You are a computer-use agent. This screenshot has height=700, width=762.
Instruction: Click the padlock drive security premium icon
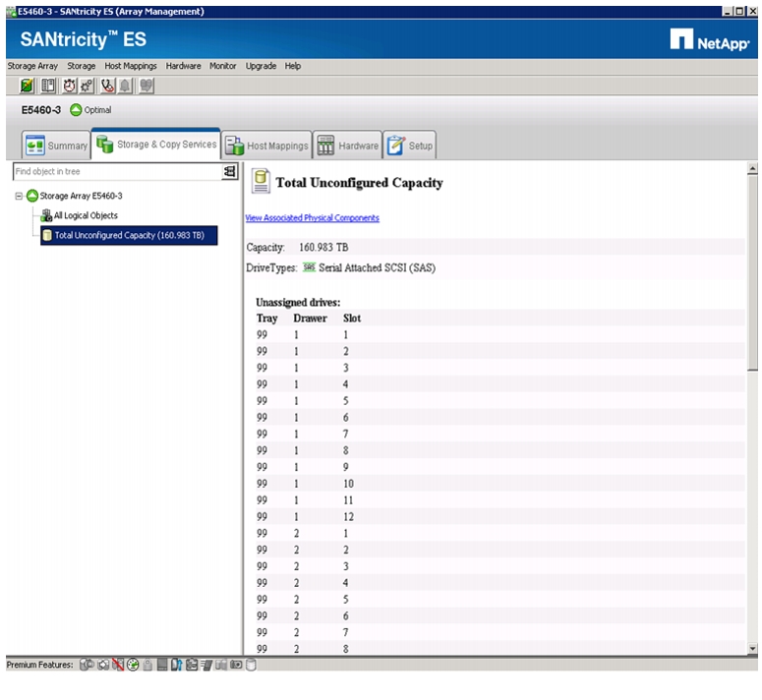[147, 665]
